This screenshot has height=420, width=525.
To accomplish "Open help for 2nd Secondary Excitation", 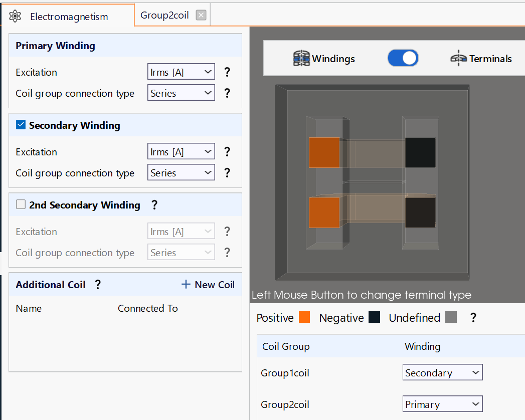I will (227, 231).
